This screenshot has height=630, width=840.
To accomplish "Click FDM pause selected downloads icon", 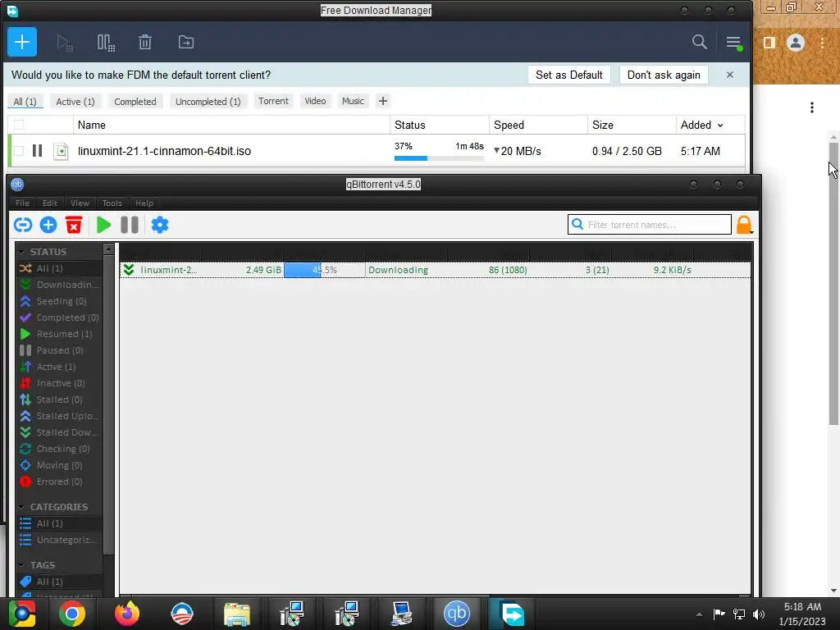I will [x=106, y=43].
